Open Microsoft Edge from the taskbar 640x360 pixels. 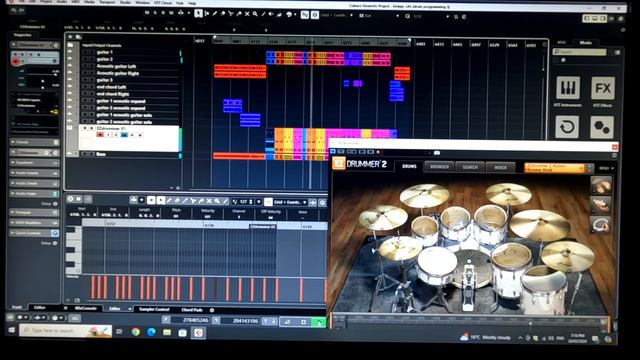click(x=151, y=332)
